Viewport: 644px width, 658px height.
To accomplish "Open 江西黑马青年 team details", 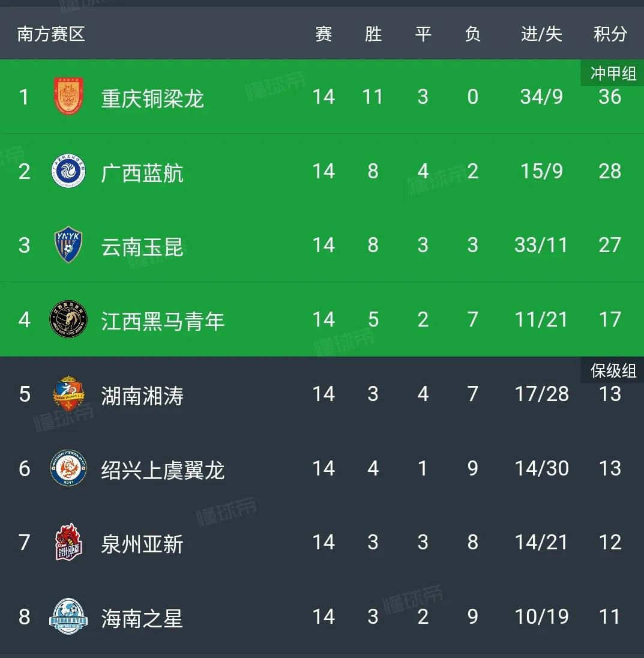I will [163, 321].
